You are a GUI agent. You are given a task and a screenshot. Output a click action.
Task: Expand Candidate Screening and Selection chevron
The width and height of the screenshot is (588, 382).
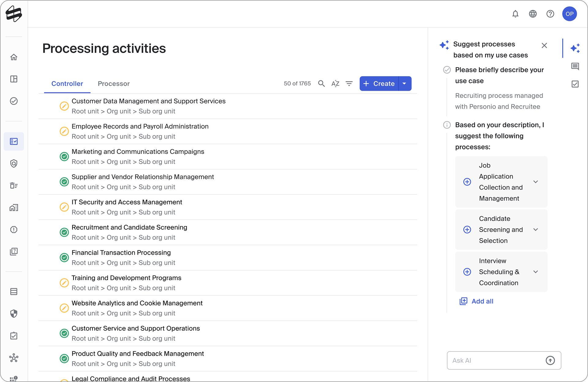pyautogui.click(x=536, y=230)
